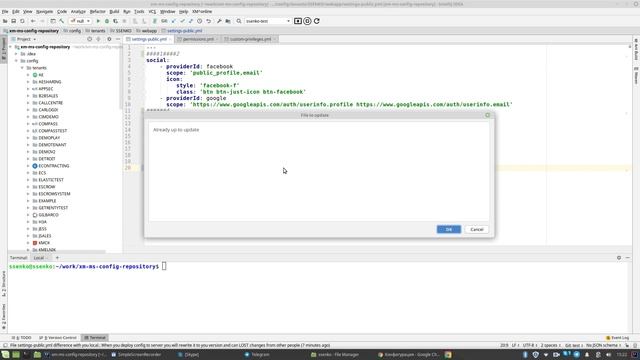Add a new terminal tab with plus
The image size is (640, 360).
coord(57,258)
